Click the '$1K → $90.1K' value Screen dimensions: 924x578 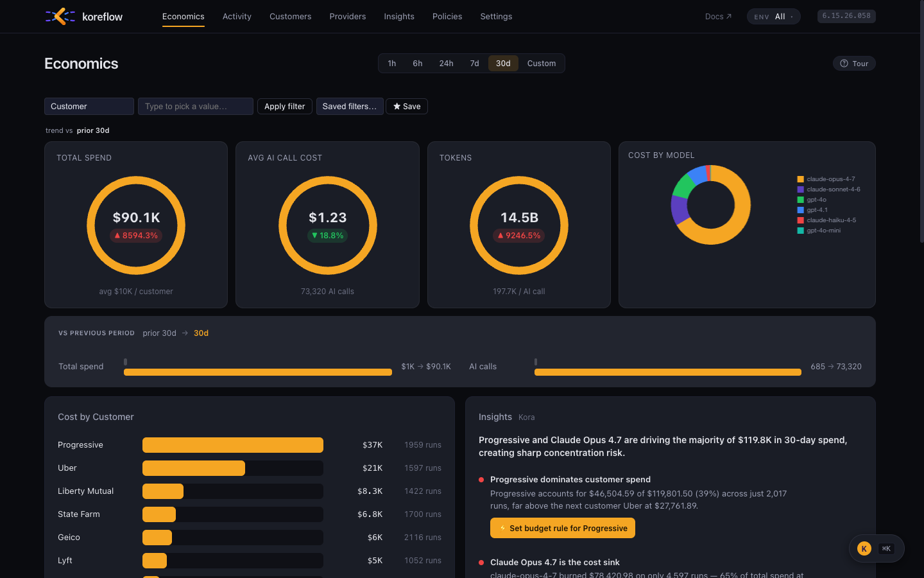pos(426,367)
